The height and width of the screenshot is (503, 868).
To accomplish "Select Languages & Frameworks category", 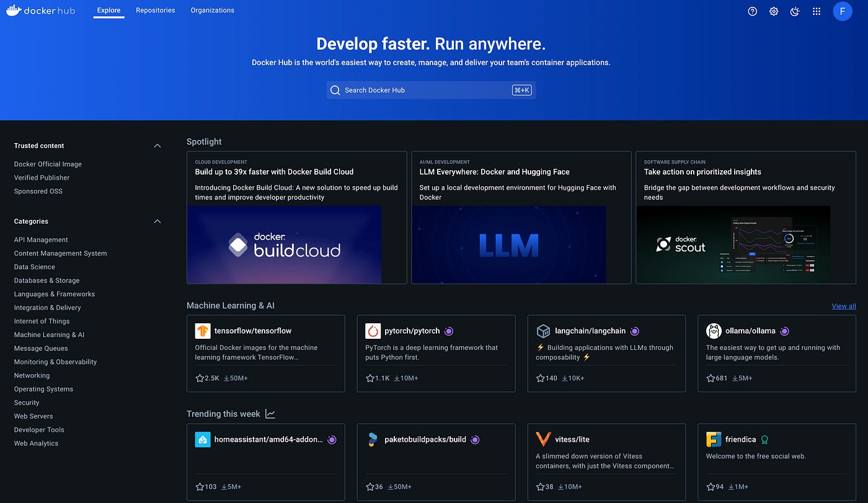I will [x=55, y=294].
